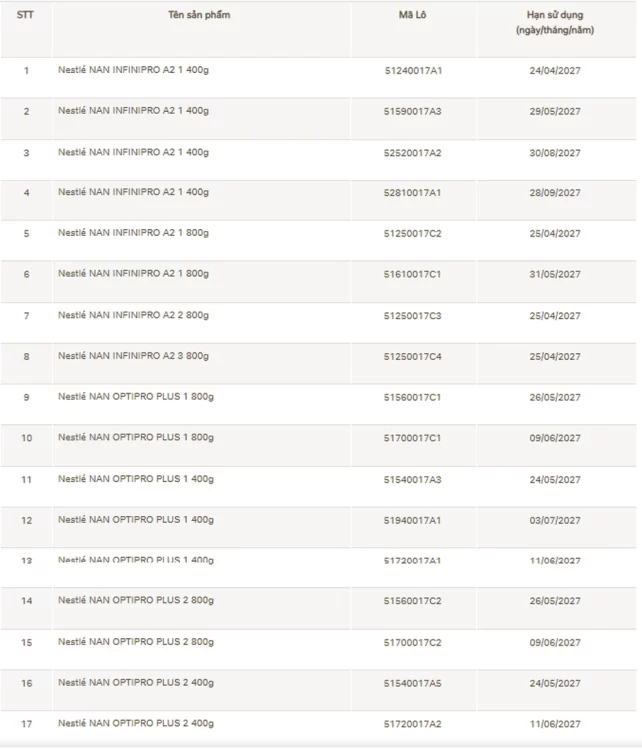Click batch code 51720017A2

413,723
